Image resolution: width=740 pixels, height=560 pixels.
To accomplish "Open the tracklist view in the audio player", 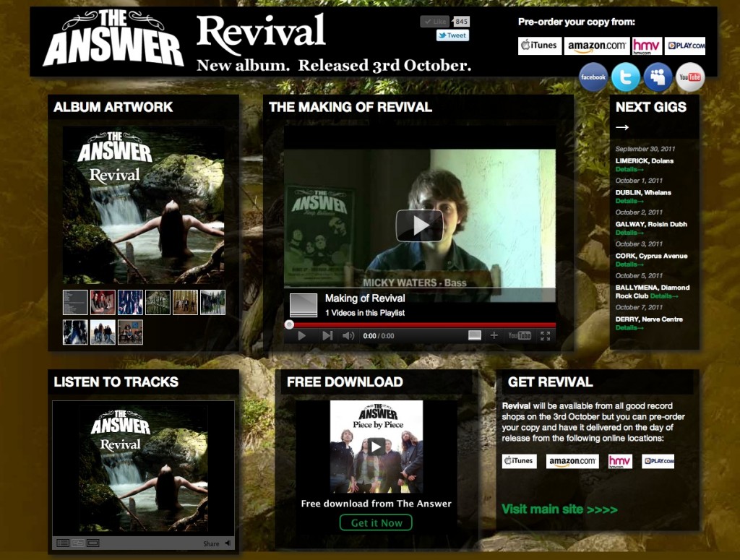I will click(x=63, y=543).
